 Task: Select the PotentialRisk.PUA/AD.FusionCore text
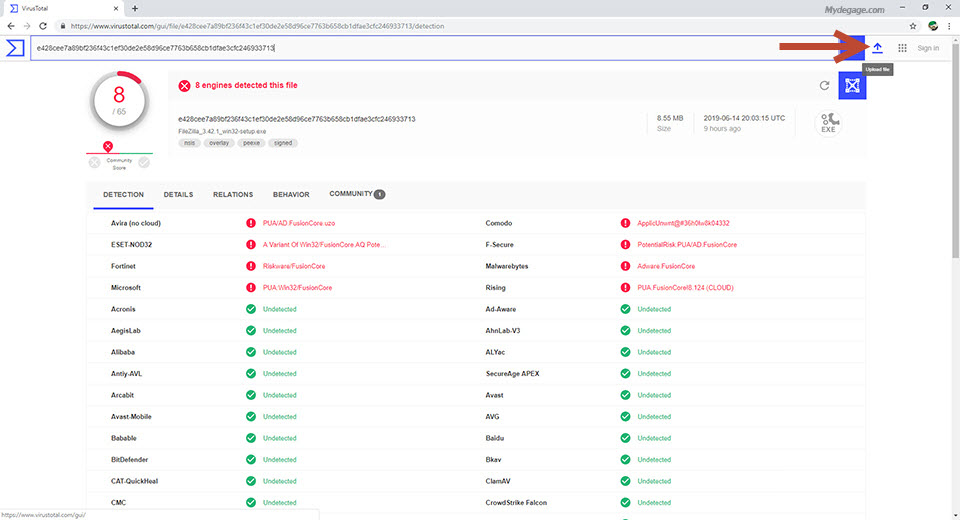pos(687,244)
